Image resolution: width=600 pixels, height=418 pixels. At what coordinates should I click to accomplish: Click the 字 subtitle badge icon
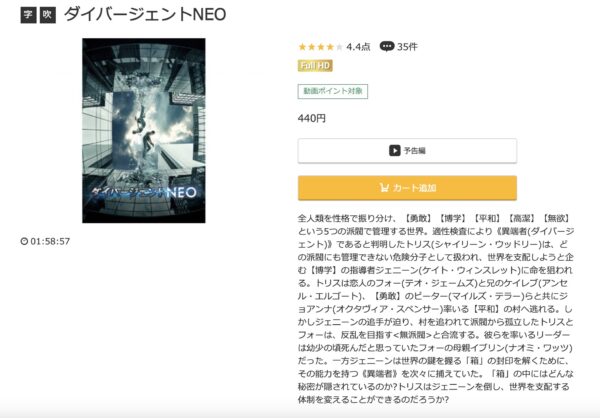click(28, 15)
